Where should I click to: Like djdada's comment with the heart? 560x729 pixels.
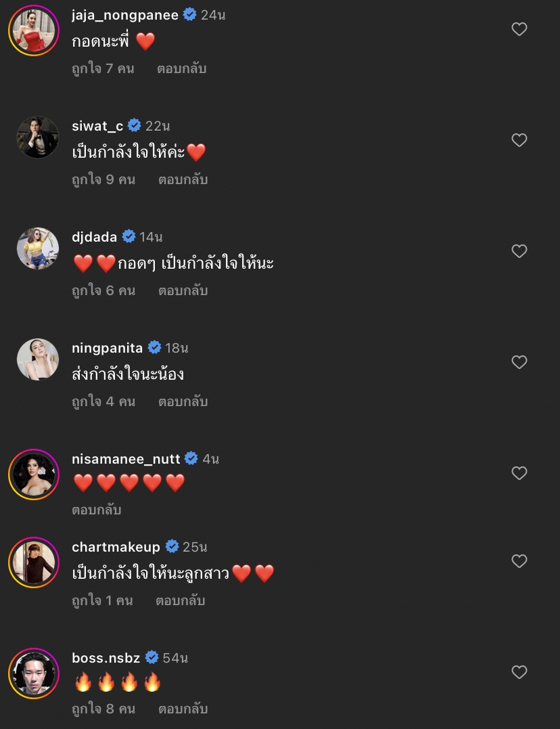(x=519, y=251)
